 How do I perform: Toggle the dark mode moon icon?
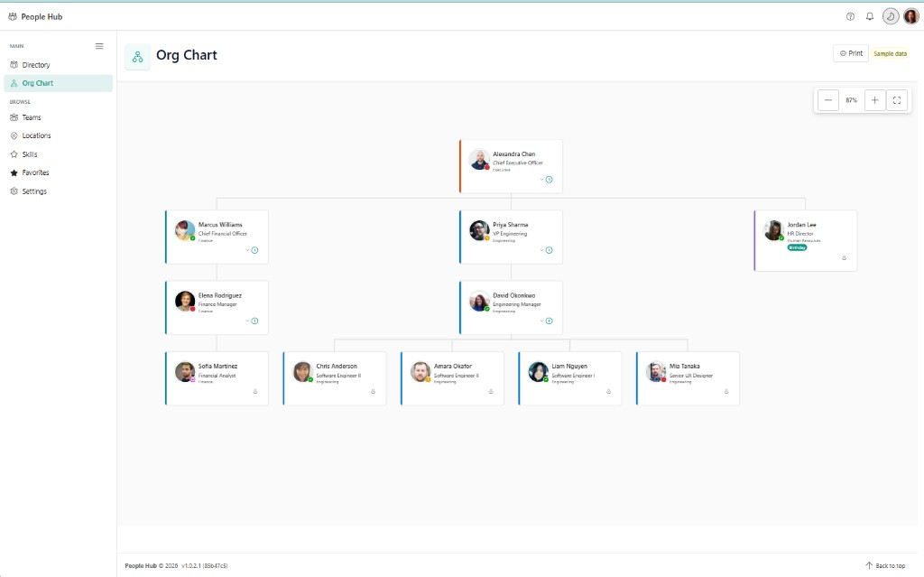coord(891,16)
